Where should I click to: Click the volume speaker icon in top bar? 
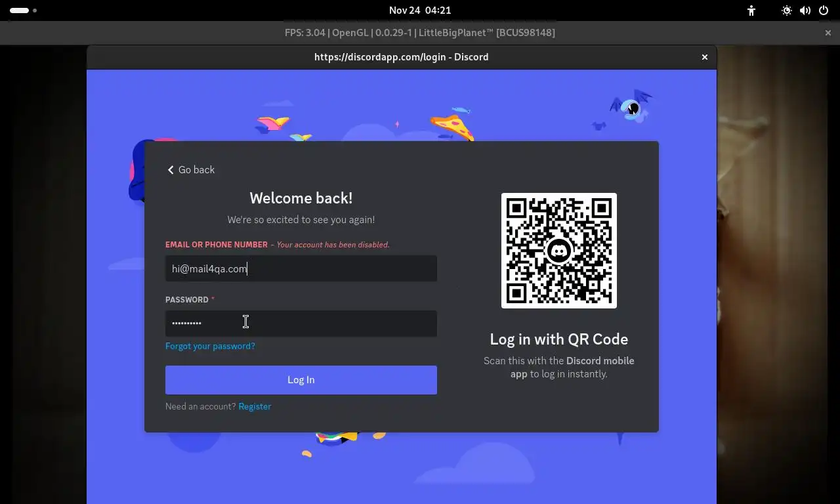pos(805,10)
